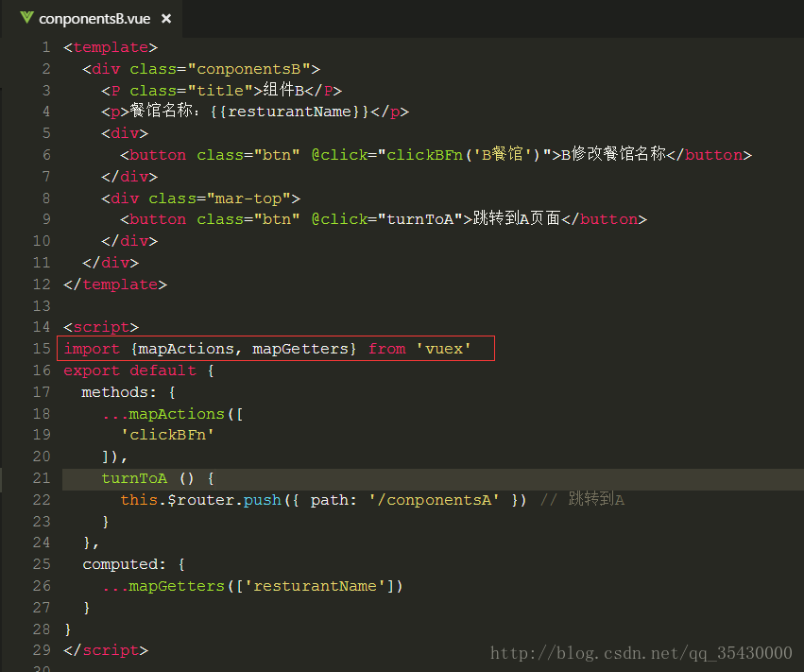Click line number 15 in the gutter
Image resolution: width=804 pixels, height=672 pixels.
(x=42, y=349)
